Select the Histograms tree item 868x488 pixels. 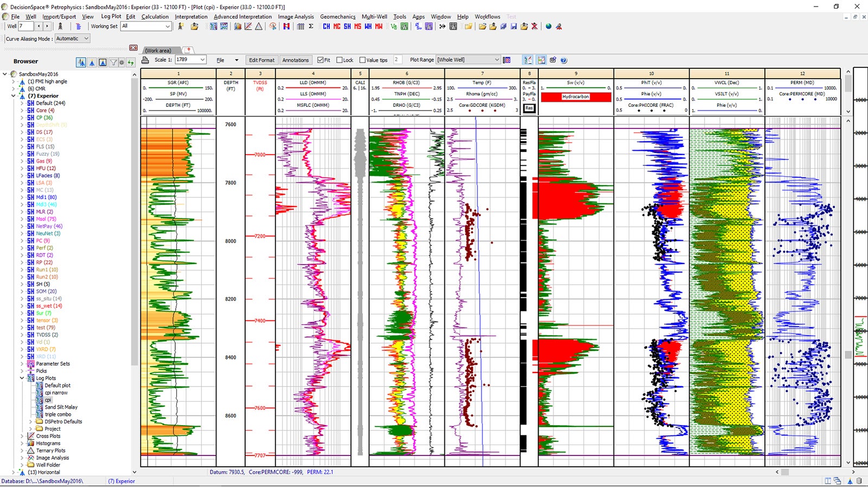click(48, 444)
